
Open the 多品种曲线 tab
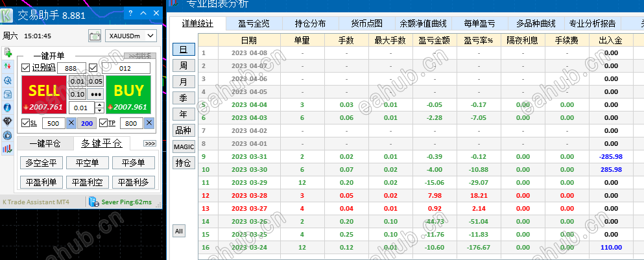pos(536,23)
